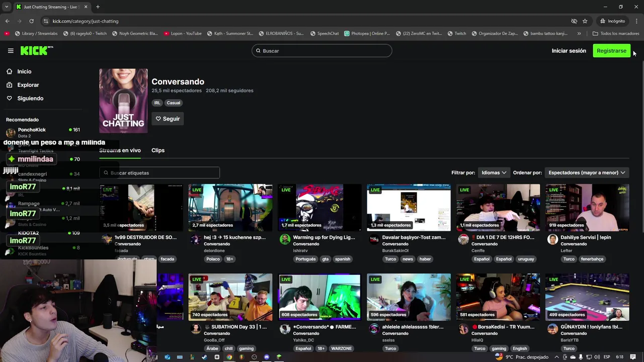Close the Just Chatting Streaming tab

(86, 7)
